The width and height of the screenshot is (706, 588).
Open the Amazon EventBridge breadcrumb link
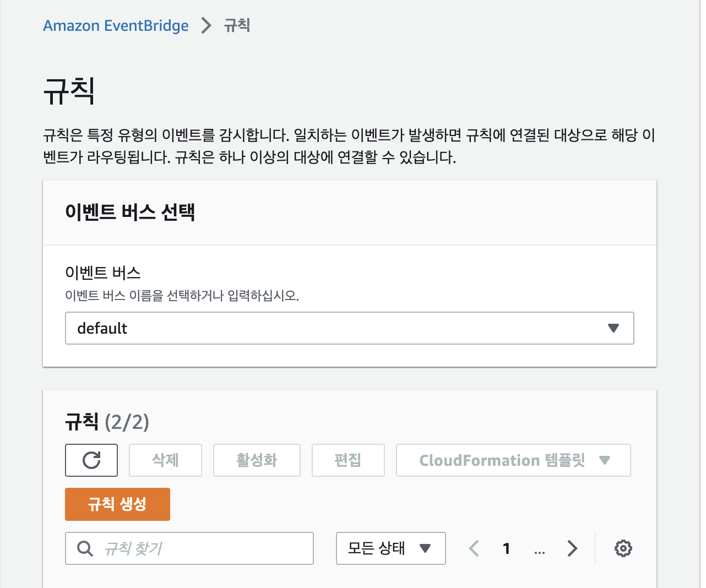pos(116,26)
